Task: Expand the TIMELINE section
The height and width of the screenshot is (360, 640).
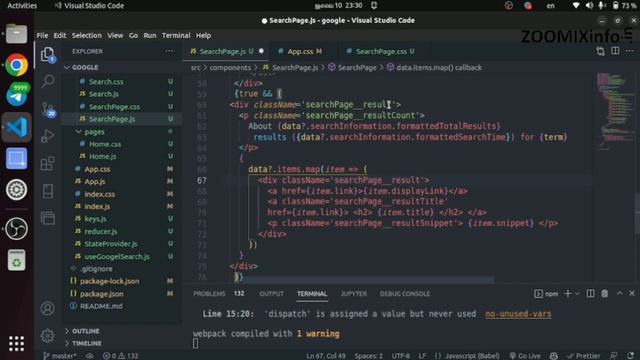Action: 87,343
